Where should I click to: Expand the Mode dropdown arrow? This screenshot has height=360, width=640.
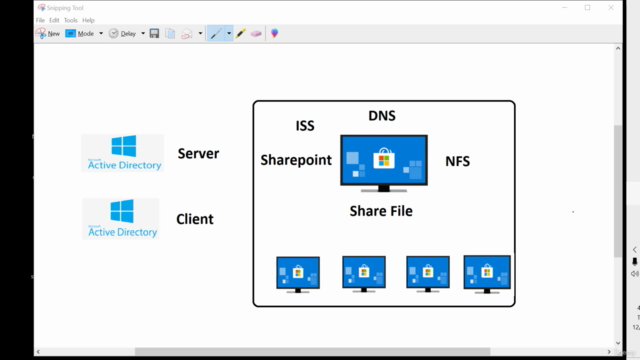click(x=101, y=33)
